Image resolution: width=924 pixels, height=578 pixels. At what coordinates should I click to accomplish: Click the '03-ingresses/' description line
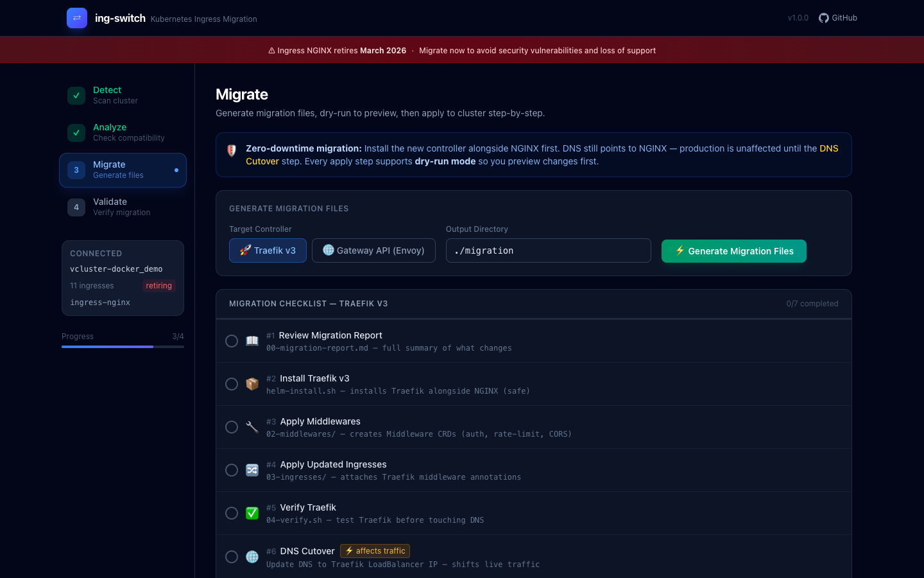[393, 477]
